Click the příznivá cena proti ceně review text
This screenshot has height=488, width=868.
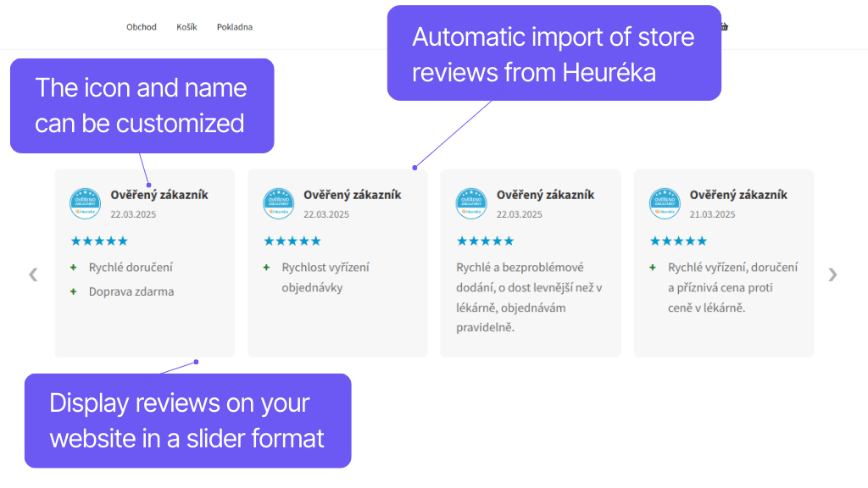[x=733, y=288]
